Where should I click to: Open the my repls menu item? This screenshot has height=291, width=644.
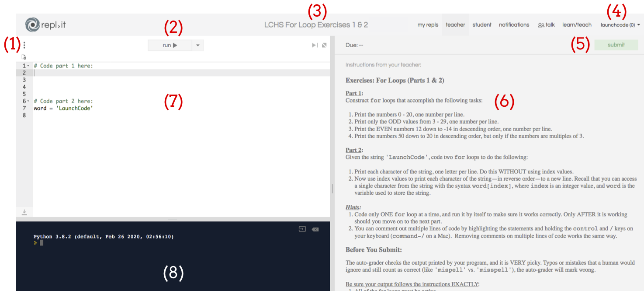point(428,25)
